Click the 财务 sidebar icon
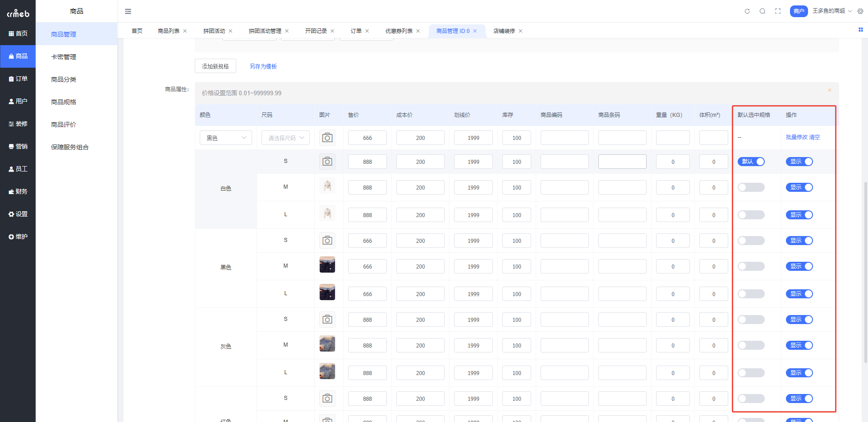 coord(18,191)
